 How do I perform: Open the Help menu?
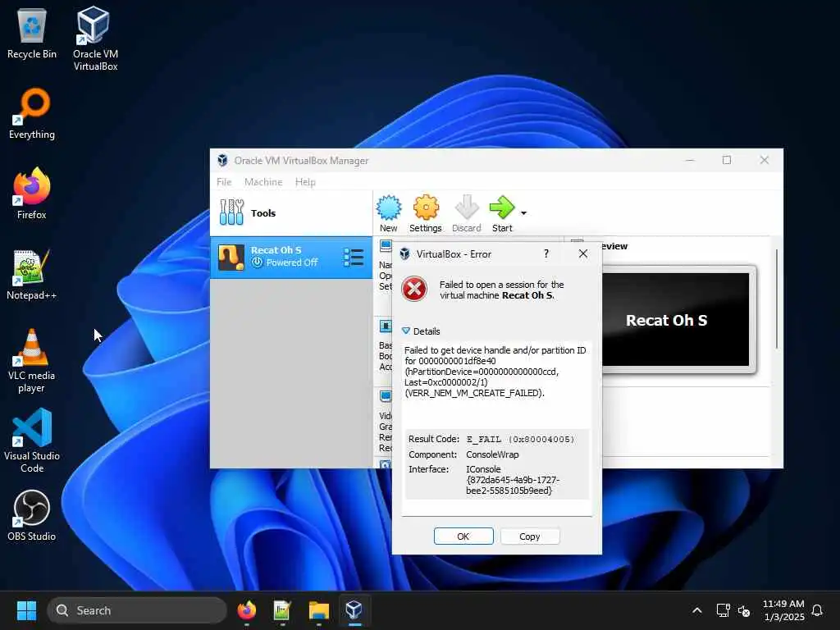tap(305, 182)
